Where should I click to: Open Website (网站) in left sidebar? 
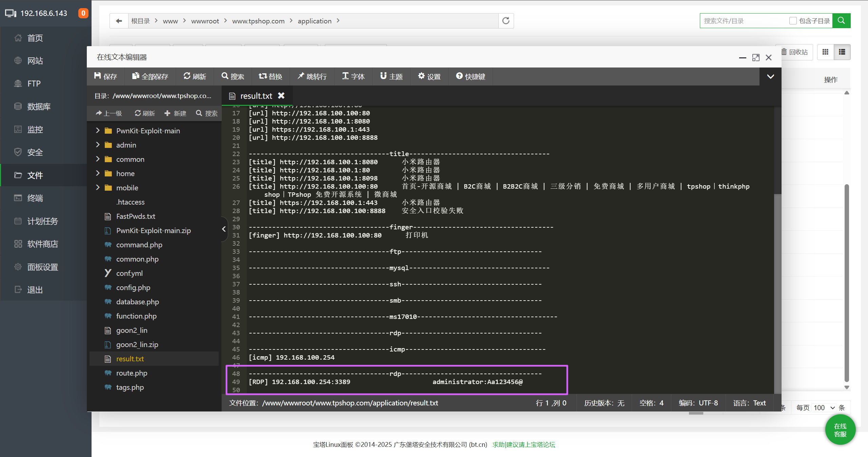pos(35,61)
